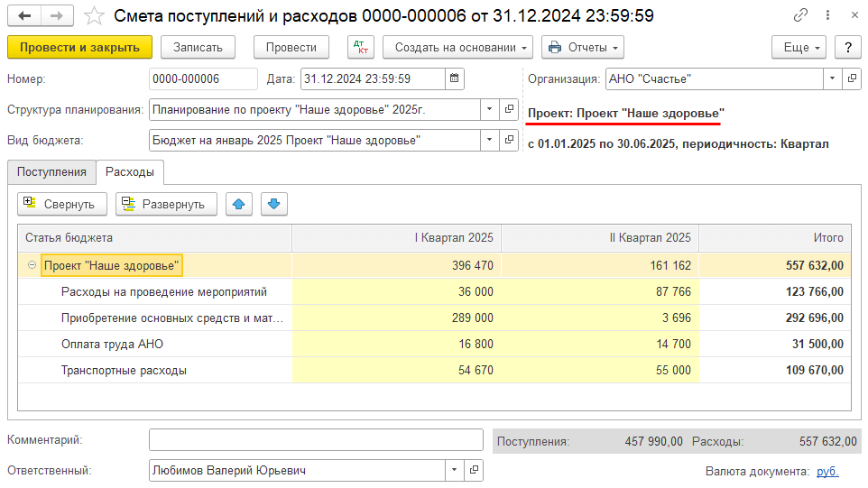868x488 pixels.
Task: Click cell 3 696 in II Квартал
Action: (600, 318)
